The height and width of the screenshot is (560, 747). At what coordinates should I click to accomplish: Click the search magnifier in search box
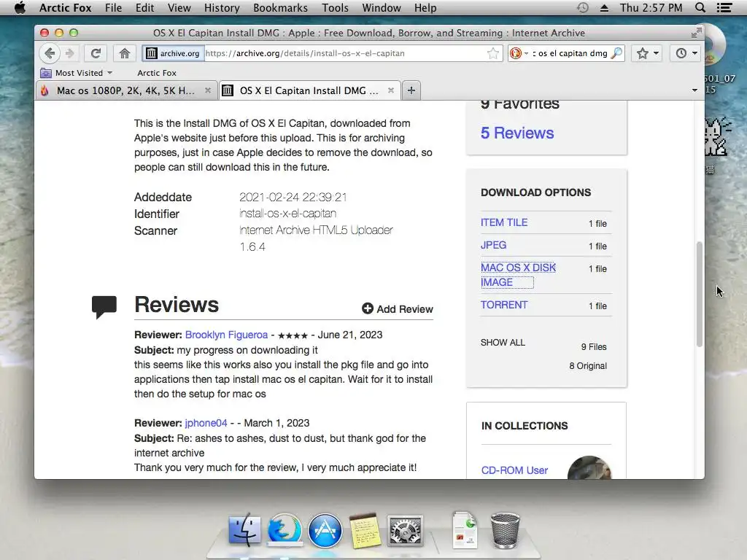click(616, 53)
